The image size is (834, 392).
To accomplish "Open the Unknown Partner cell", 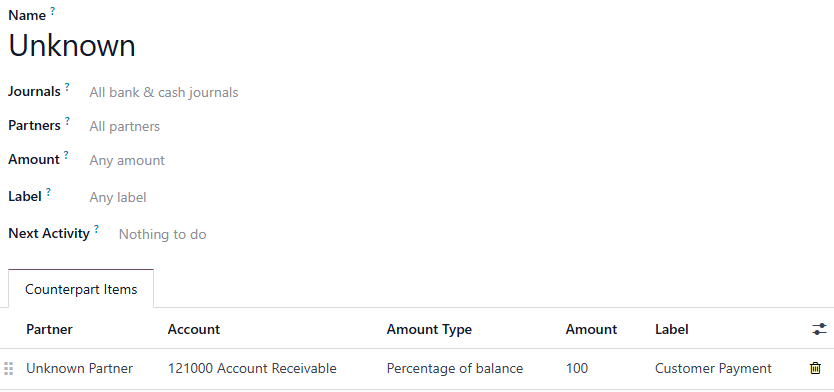I will (79, 368).
